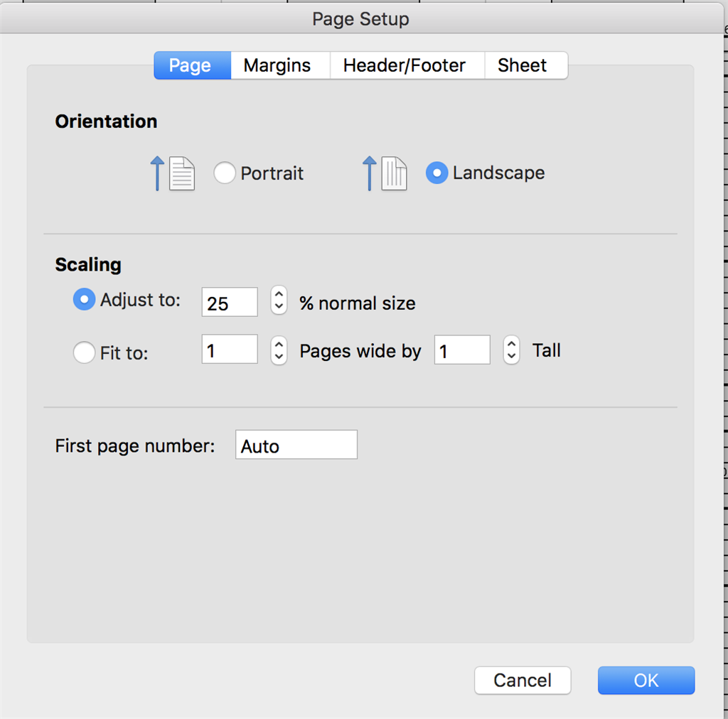Screen dimensions: 728x719
Task: Decrease the percent normal size stepper
Action: 279,307
